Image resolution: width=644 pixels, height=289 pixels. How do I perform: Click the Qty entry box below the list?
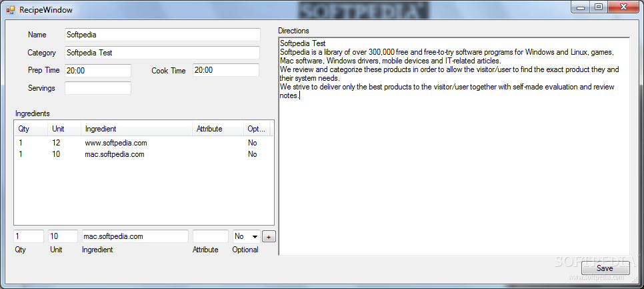[29, 236]
